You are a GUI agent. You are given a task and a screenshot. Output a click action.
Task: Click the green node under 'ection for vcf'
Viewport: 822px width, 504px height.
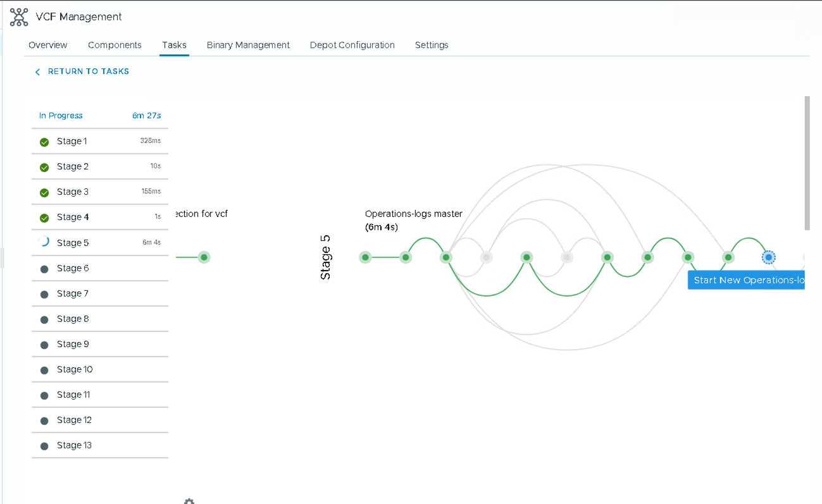pyautogui.click(x=204, y=257)
